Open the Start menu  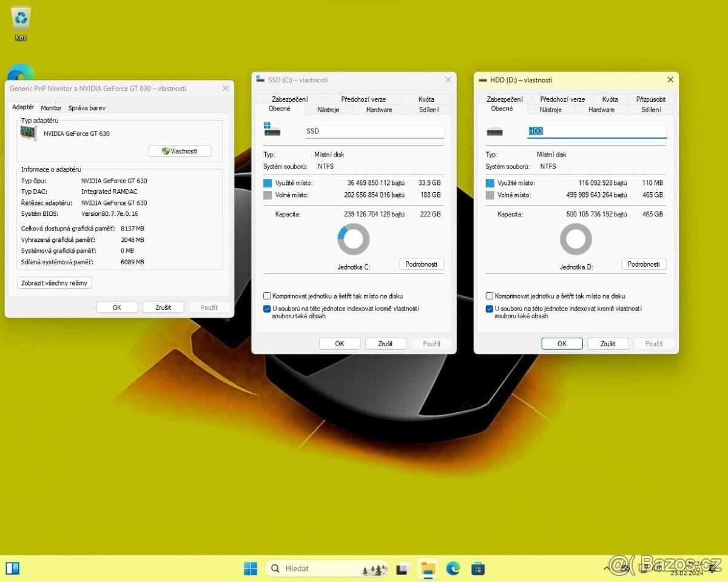tap(250, 569)
